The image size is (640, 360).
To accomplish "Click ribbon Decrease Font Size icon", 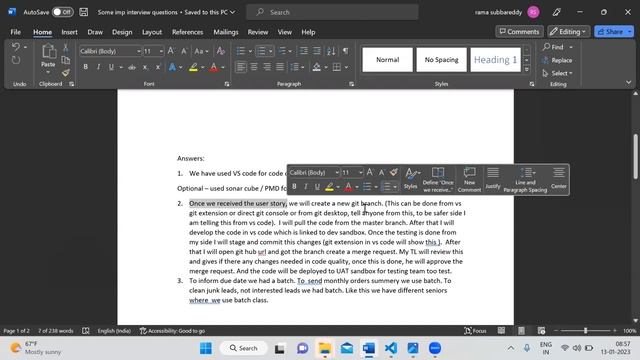I will 184,51.
